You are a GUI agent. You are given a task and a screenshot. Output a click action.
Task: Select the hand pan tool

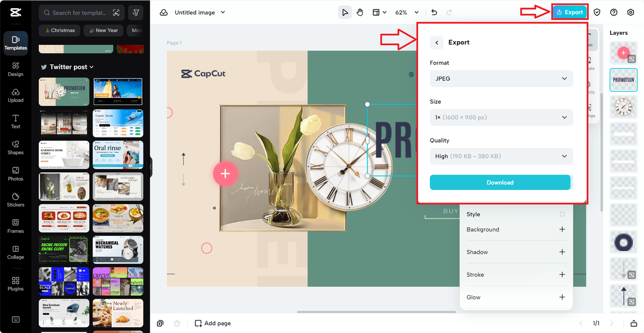click(360, 13)
